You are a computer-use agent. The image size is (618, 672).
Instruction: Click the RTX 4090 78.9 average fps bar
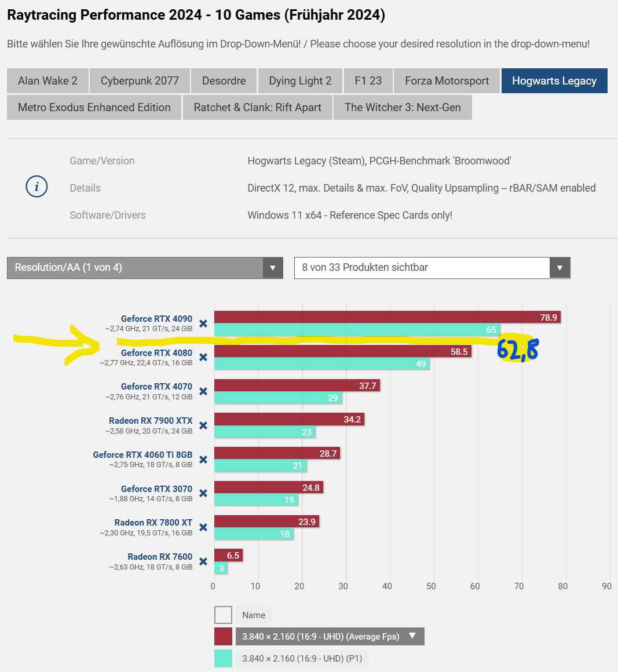click(387, 317)
